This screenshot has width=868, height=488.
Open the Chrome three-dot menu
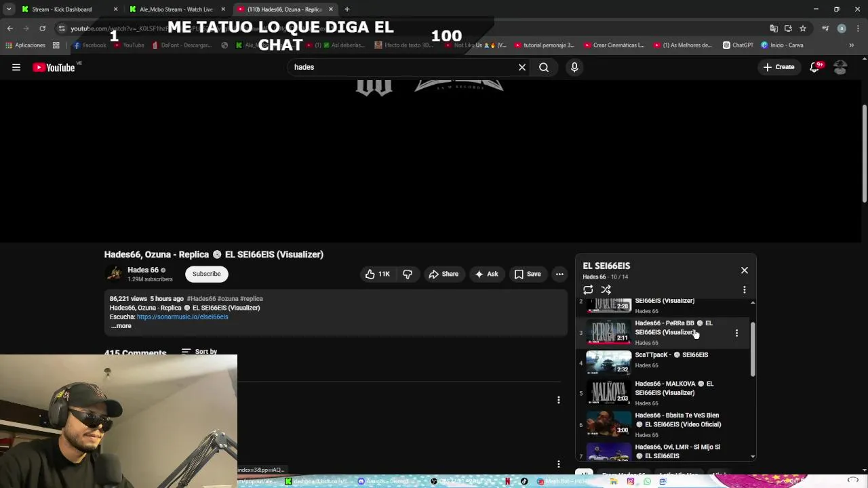[x=858, y=28]
